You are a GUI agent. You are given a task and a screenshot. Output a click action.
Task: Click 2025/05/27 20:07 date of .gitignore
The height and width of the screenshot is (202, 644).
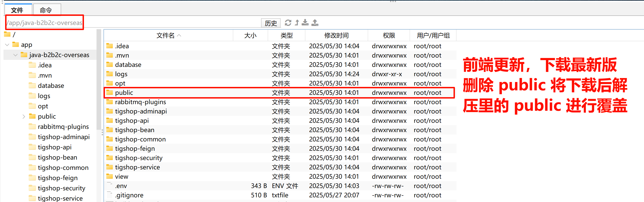click(334, 195)
